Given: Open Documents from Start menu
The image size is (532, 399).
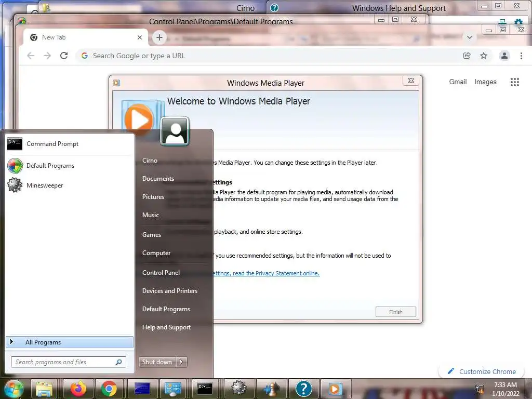Looking at the screenshot, I should coord(158,179).
